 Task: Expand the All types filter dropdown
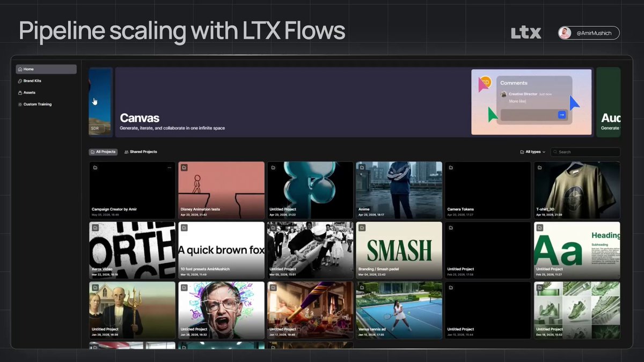pos(532,152)
